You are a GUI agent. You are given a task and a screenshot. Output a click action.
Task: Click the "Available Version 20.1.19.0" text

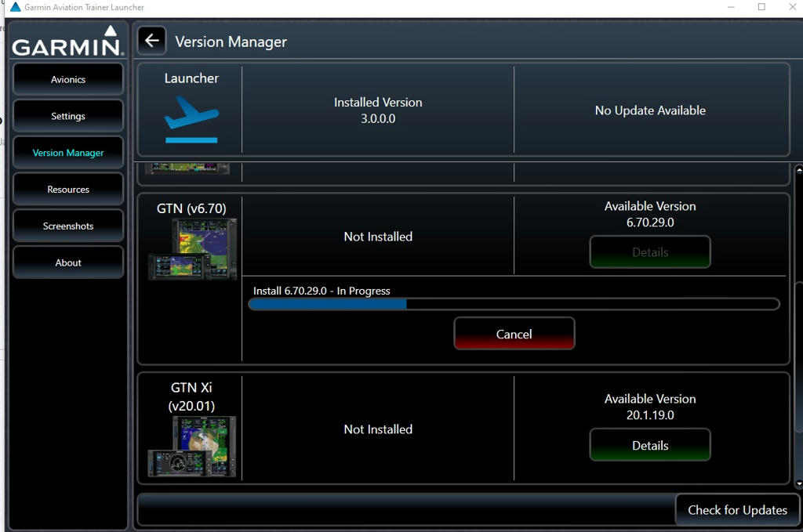(650, 407)
